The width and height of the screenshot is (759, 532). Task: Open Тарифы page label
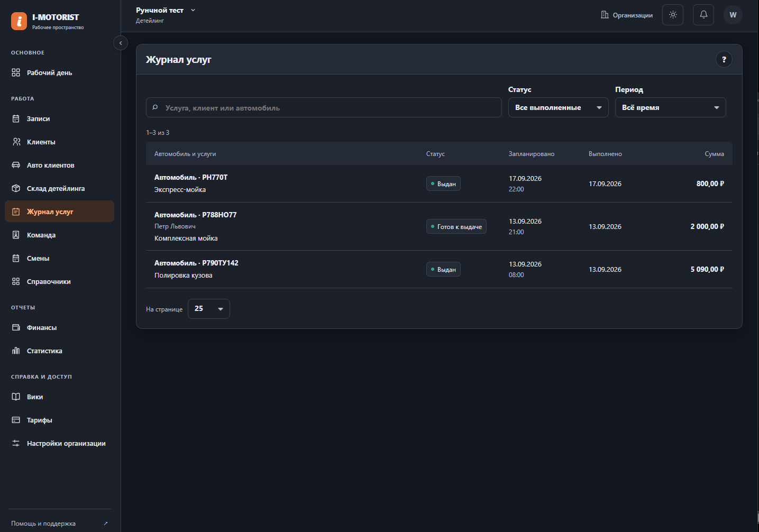(x=40, y=420)
